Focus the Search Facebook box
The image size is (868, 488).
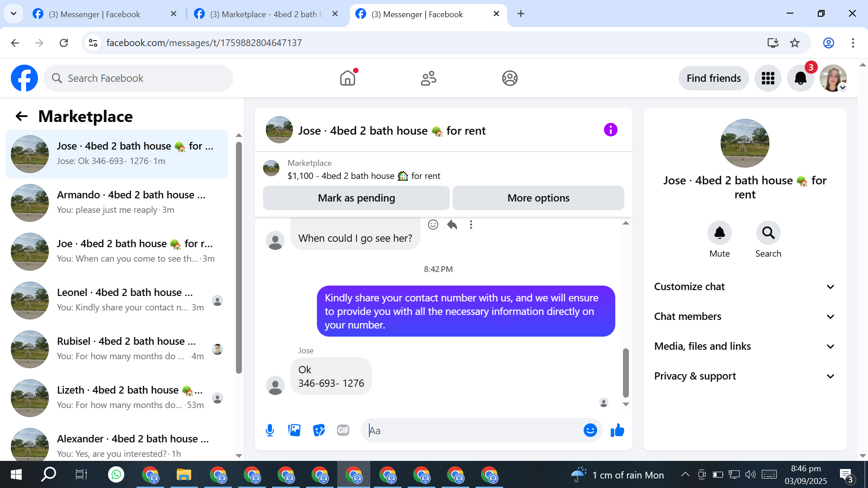pyautogui.click(x=138, y=78)
